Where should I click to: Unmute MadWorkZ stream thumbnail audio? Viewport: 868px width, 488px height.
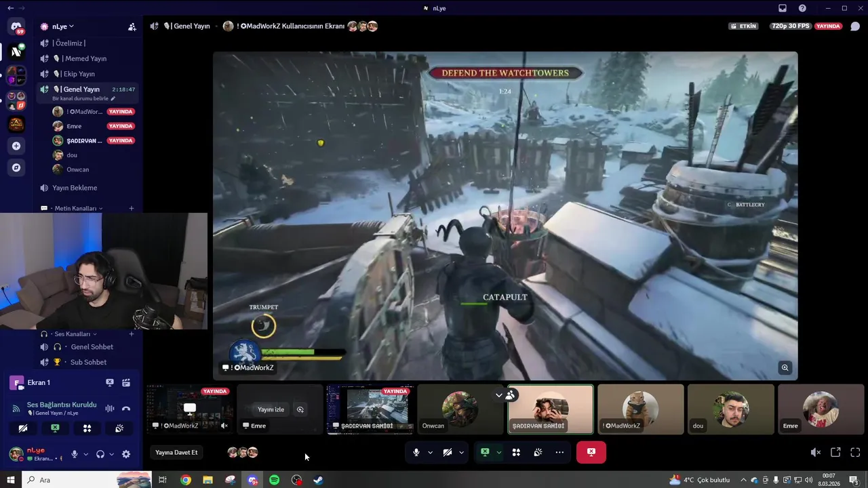click(x=224, y=426)
